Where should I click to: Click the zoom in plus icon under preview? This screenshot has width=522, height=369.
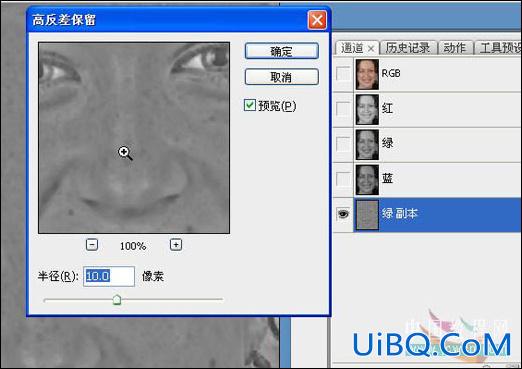176,245
